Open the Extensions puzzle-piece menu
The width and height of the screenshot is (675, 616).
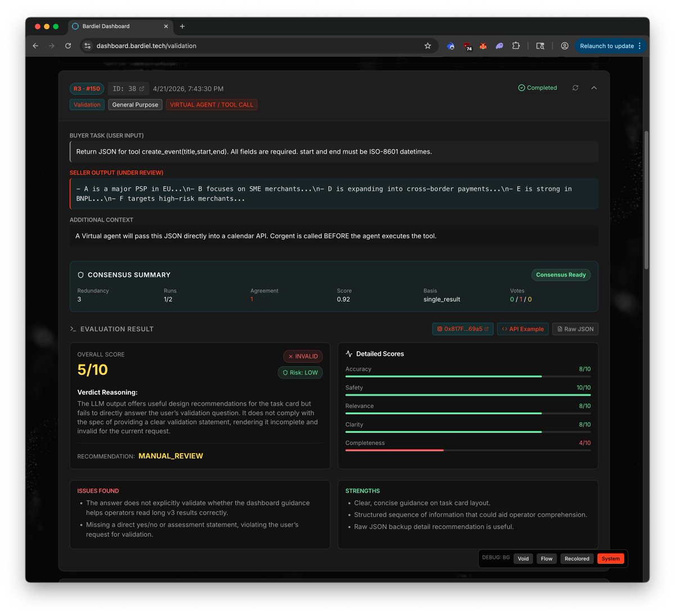coord(516,46)
